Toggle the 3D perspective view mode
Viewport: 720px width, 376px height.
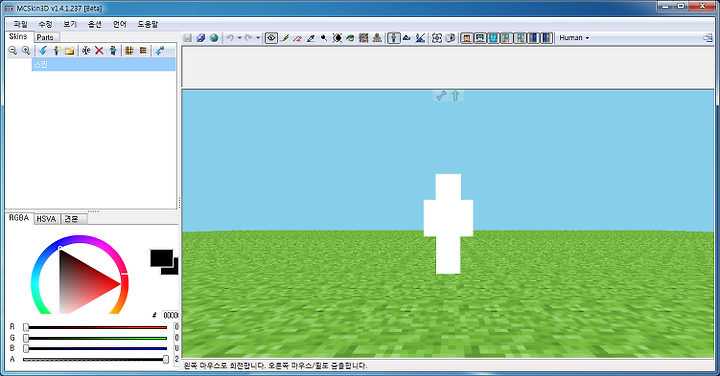pyautogui.click(x=394, y=38)
